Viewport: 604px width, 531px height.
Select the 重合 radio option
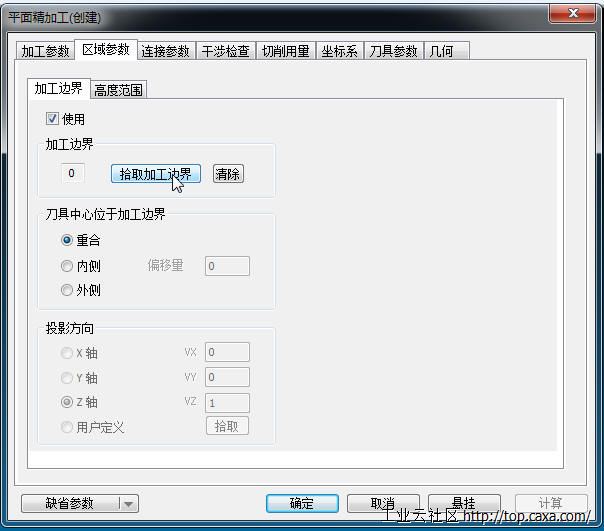(x=67, y=240)
